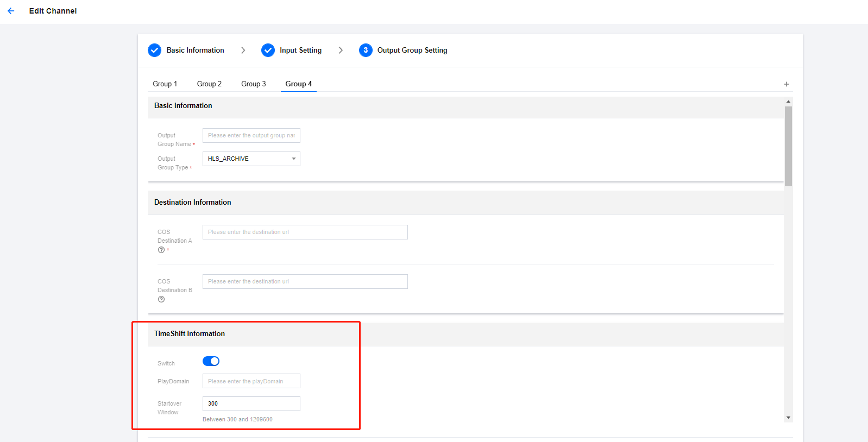Go to the Basic Information step

195,50
